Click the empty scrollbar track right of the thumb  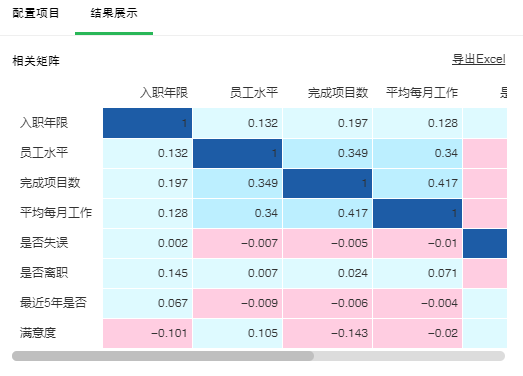tap(409, 356)
